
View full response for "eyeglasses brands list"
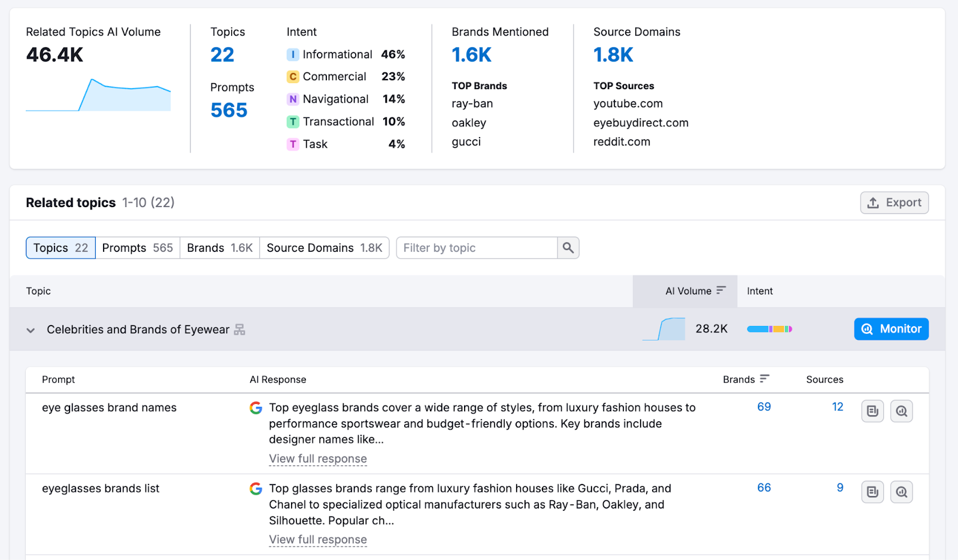[x=318, y=539]
